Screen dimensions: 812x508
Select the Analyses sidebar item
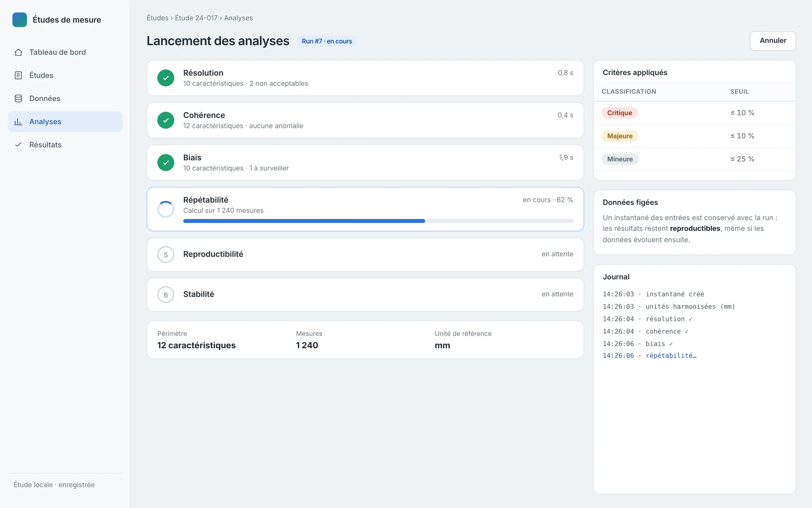pos(65,122)
